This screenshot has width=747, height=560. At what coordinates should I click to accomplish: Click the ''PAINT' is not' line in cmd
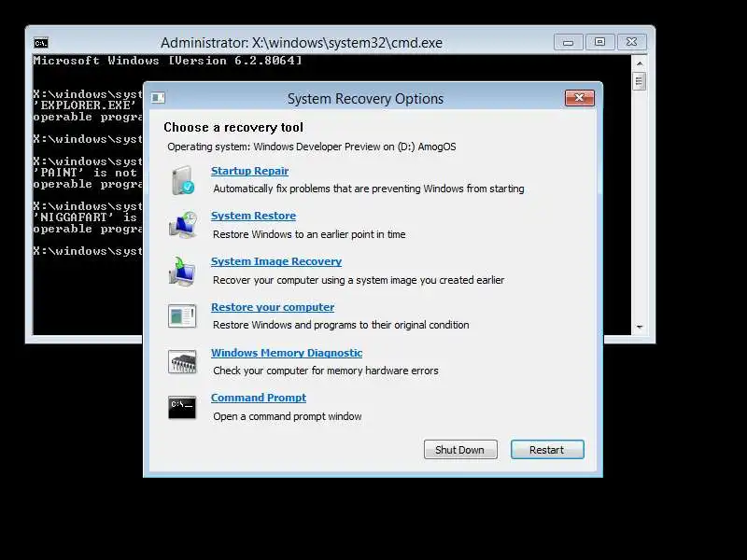(88, 173)
